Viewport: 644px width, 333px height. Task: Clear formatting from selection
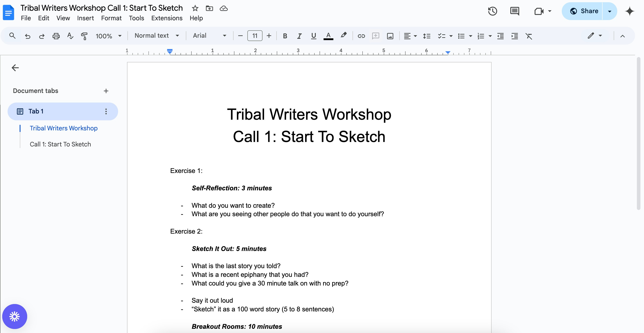529,36
